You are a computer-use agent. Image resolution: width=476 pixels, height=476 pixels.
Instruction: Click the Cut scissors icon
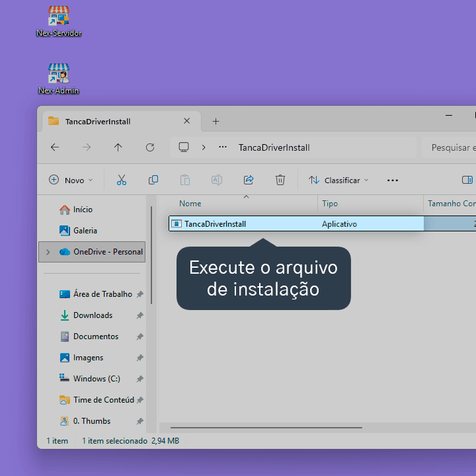click(122, 180)
